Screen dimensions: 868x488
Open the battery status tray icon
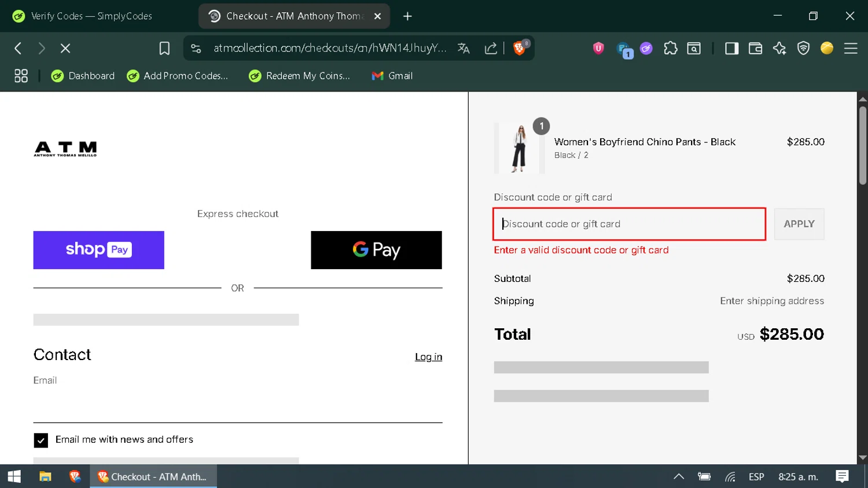(x=704, y=476)
